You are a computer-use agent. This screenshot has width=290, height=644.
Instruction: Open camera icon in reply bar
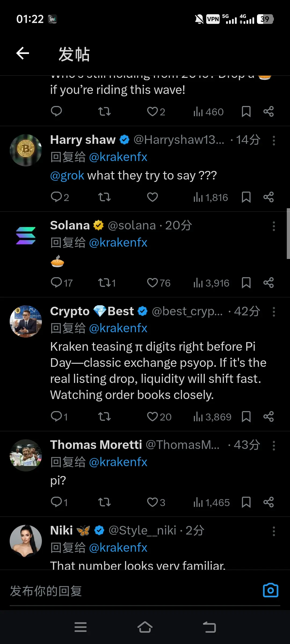click(270, 590)
